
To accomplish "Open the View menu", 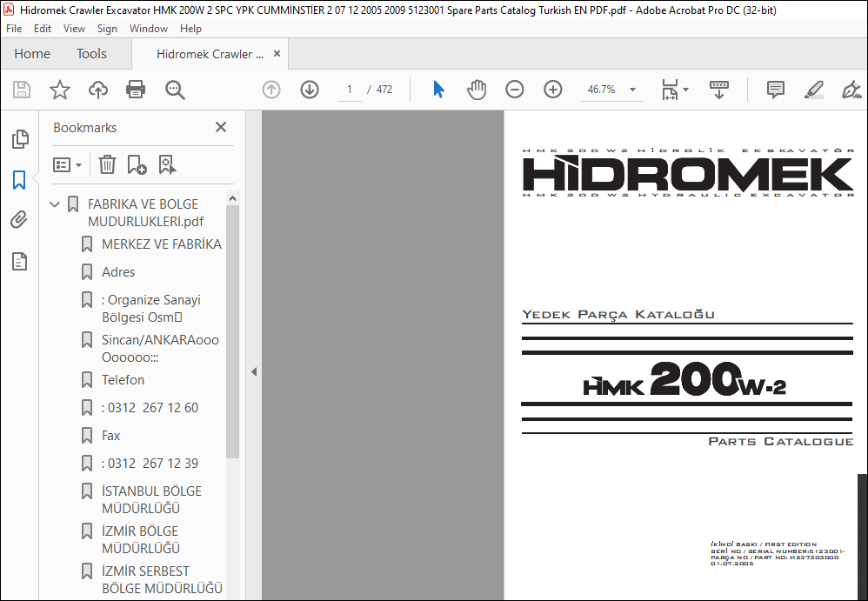I will coord(74,29).
